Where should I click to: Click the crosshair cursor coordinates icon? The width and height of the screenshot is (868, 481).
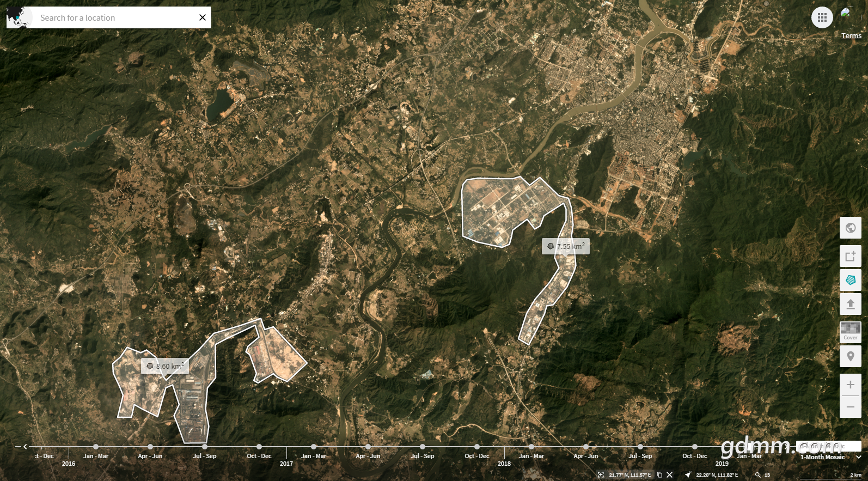[x=601, y=475]
